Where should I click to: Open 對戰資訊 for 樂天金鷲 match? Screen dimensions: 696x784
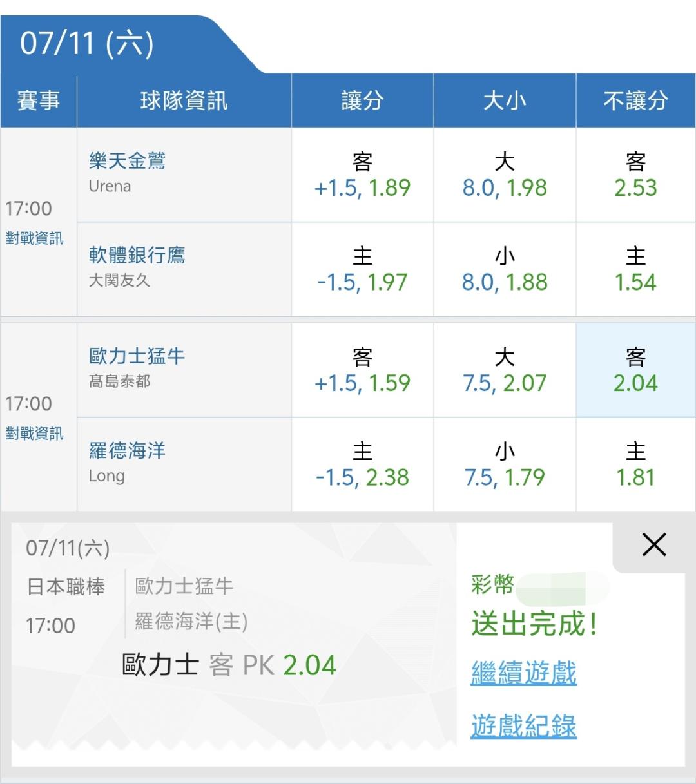pyautogui.click(x=34, y=238)
